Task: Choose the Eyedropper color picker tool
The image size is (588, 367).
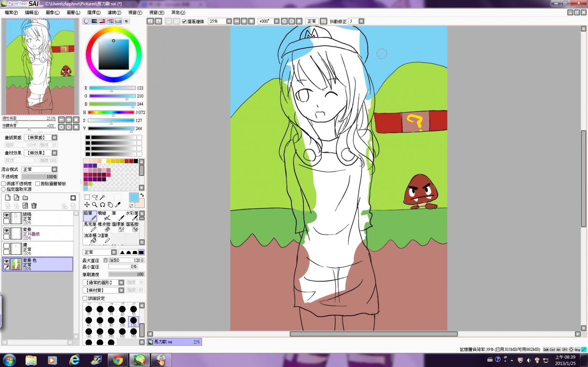Action: (118, 205)
